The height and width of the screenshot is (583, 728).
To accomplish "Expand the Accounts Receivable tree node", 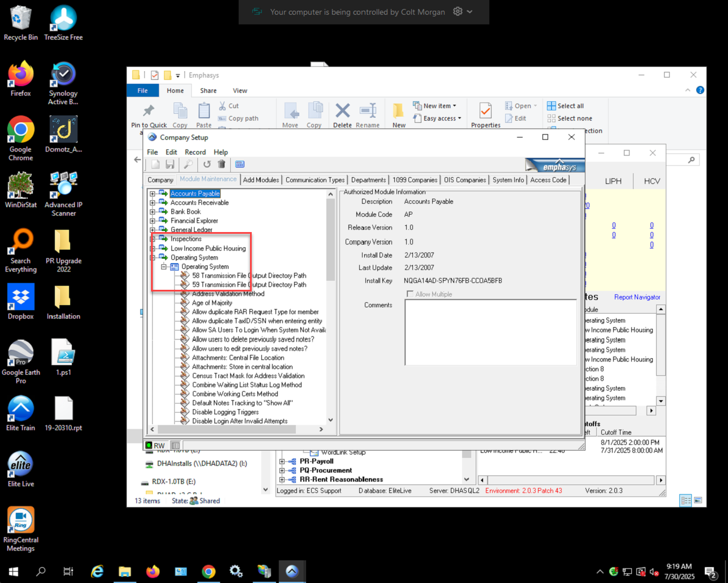I will [152, 203].
